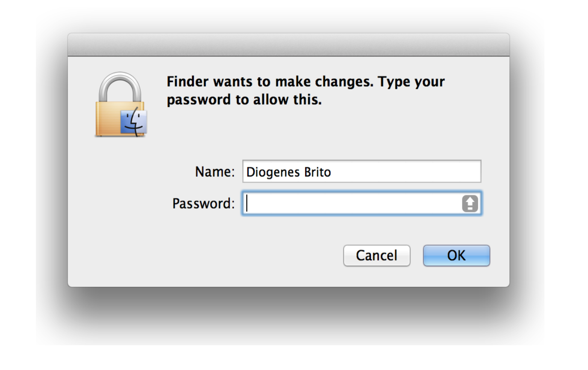Image resolution: width=588 pixels, height=370 pixels.
Task: Click the 'Password:' label
Action: [203, 204]
